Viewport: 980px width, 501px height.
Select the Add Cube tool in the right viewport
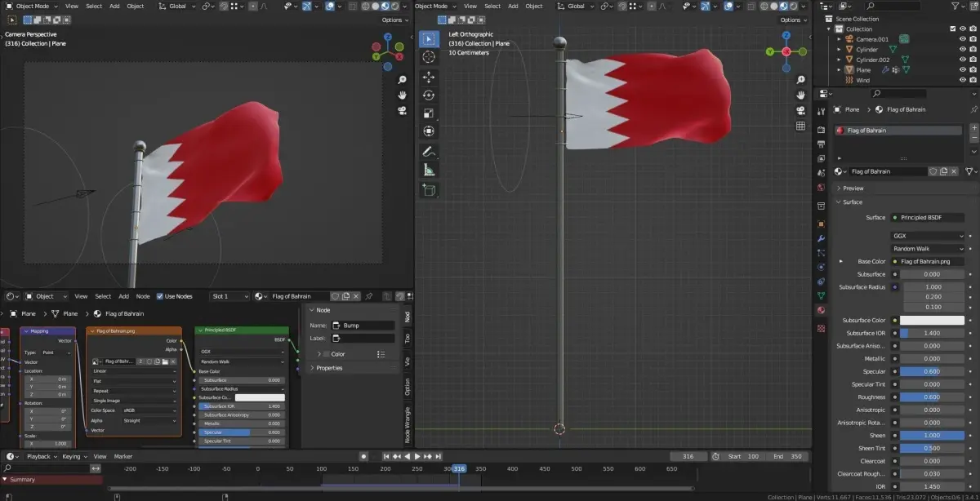429,190
